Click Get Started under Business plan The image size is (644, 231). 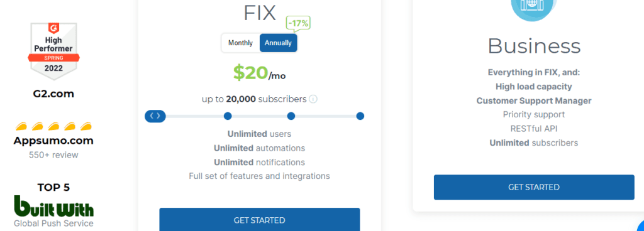[534, 187]
